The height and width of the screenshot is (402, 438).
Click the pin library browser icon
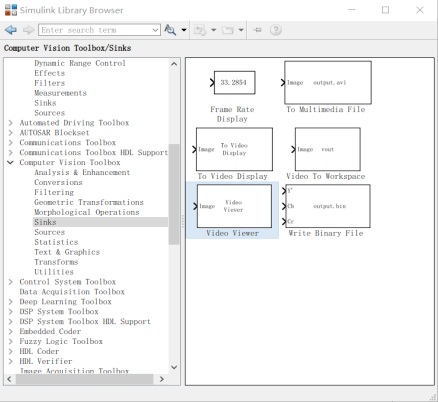257,30
